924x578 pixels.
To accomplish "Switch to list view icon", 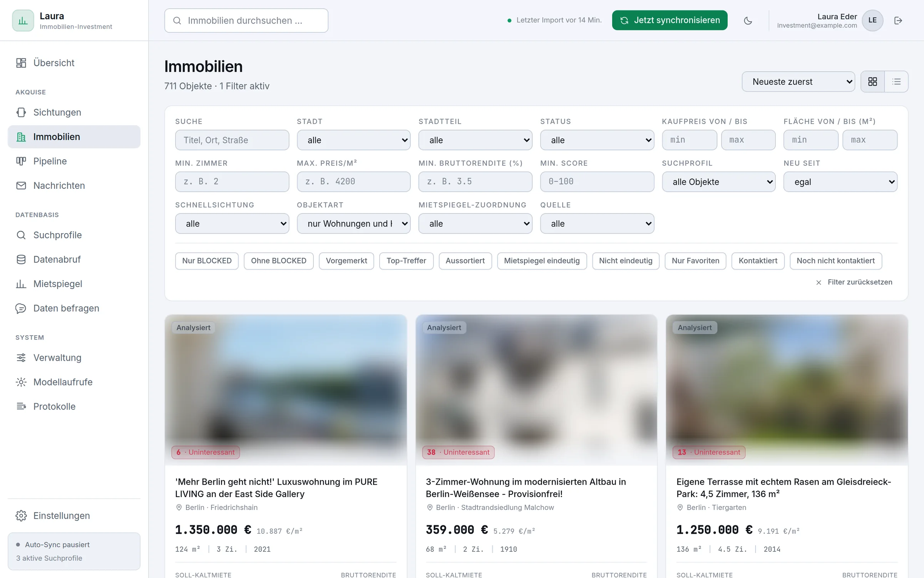I will 896,82.
